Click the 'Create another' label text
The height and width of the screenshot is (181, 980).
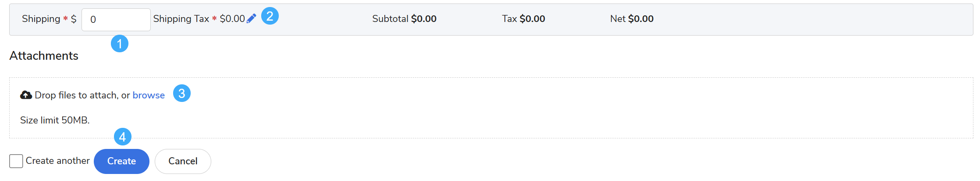[57, 161]
